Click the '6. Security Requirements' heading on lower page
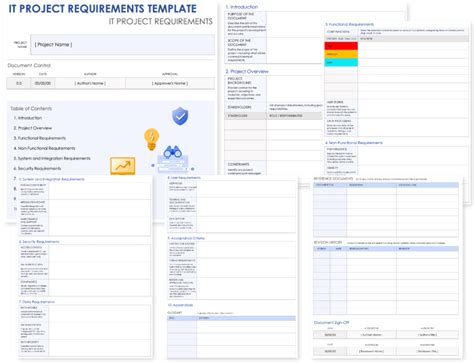Image resolution: width=474 pixels, height=362 pixels. [39, 242]
